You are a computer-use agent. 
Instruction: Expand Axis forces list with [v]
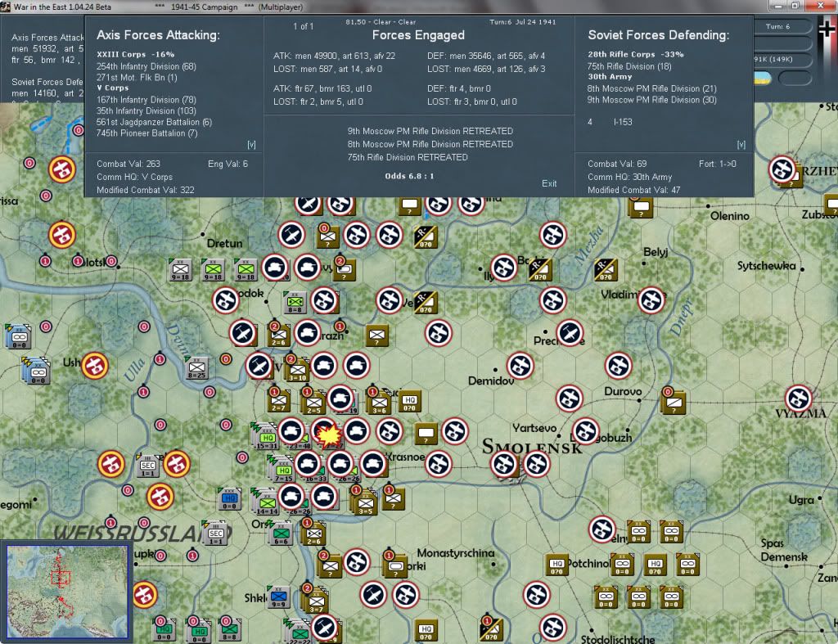[x=251, y=145]
